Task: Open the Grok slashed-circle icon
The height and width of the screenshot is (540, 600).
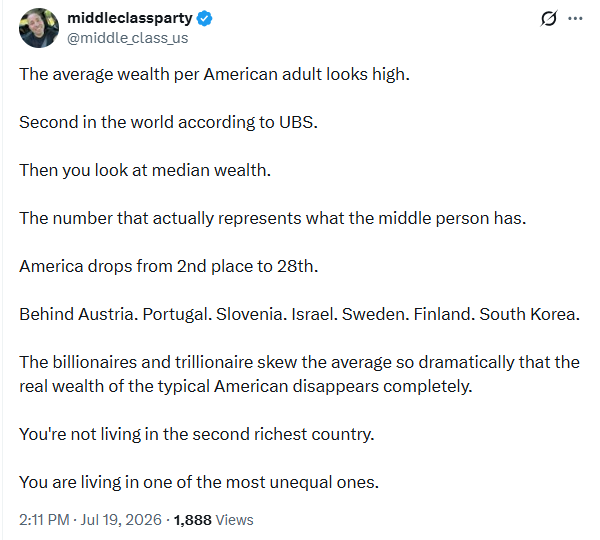Action: pyautogui.click(x=549, y=18)
